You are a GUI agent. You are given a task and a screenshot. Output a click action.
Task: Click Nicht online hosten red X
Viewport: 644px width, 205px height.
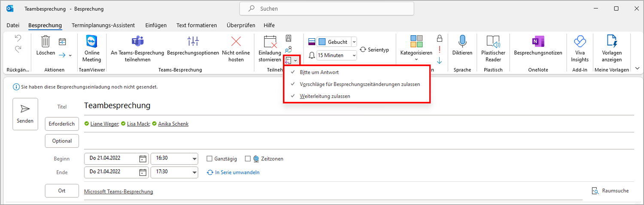coord(236,41)
